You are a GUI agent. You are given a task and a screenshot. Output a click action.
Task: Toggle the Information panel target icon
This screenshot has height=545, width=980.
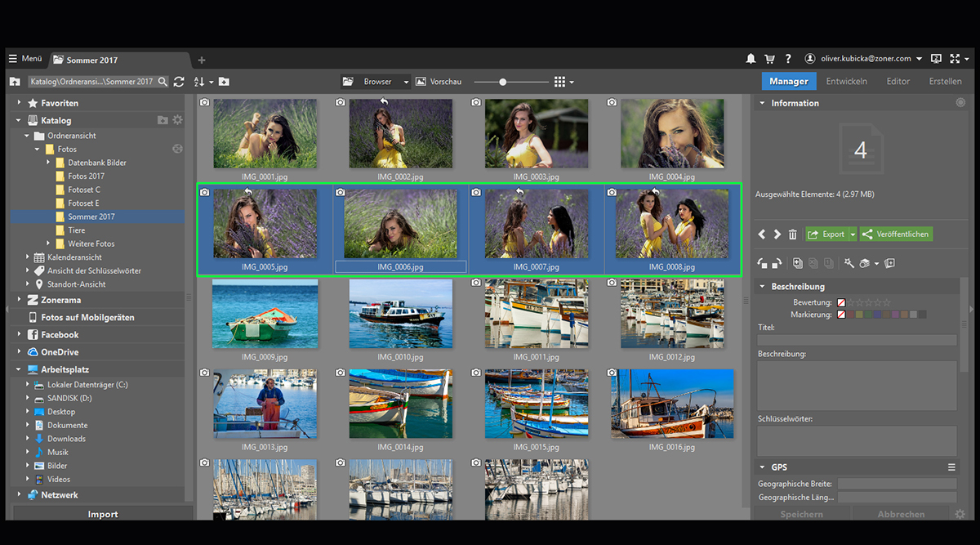click(x=962, y=102)
